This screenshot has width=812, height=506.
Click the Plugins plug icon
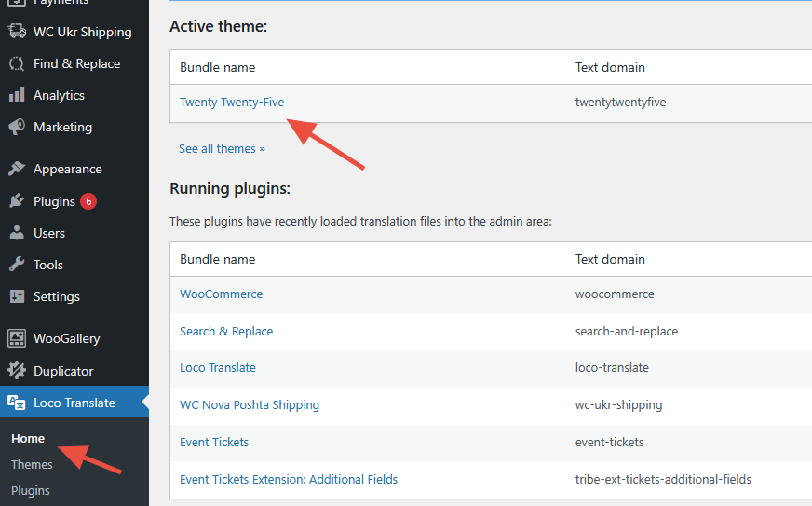[x=17, y=201]
